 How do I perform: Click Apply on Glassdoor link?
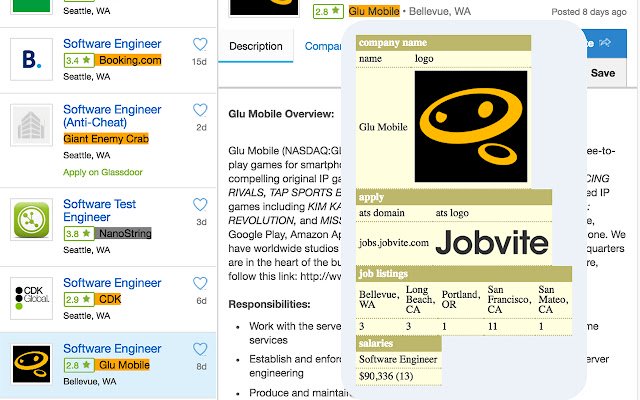coord(103,172)
